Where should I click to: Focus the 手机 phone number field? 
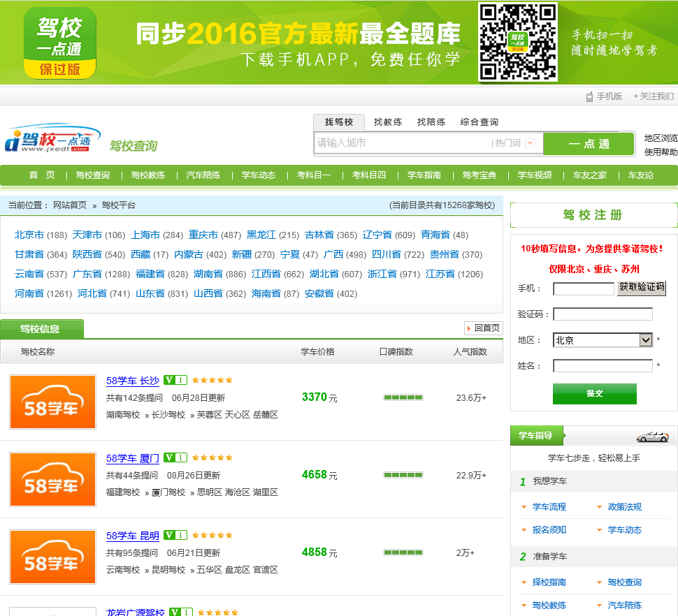[x=584, y=288]
